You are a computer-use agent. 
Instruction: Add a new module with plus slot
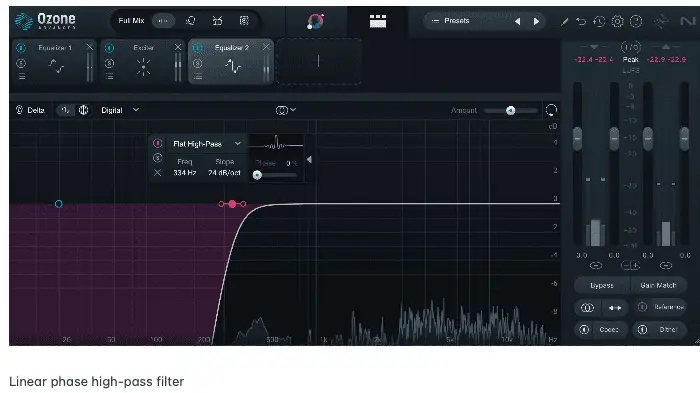(318, 61)
